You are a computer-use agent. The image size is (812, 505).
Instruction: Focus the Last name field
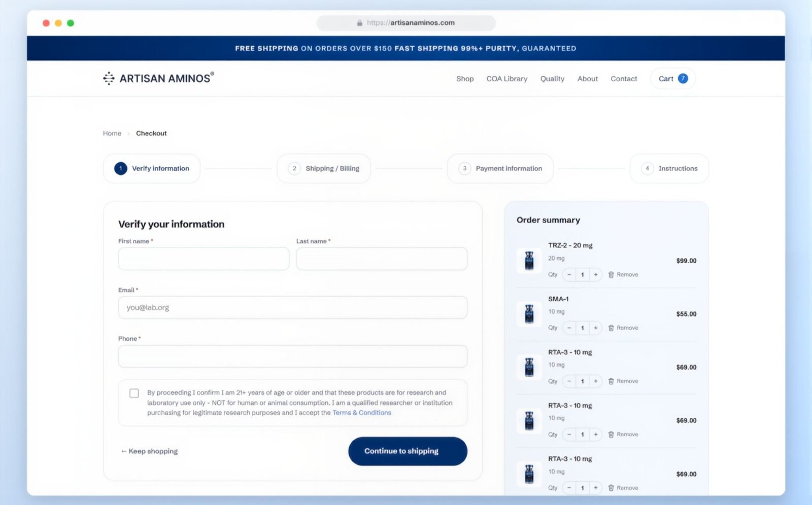tap(382, 259)
